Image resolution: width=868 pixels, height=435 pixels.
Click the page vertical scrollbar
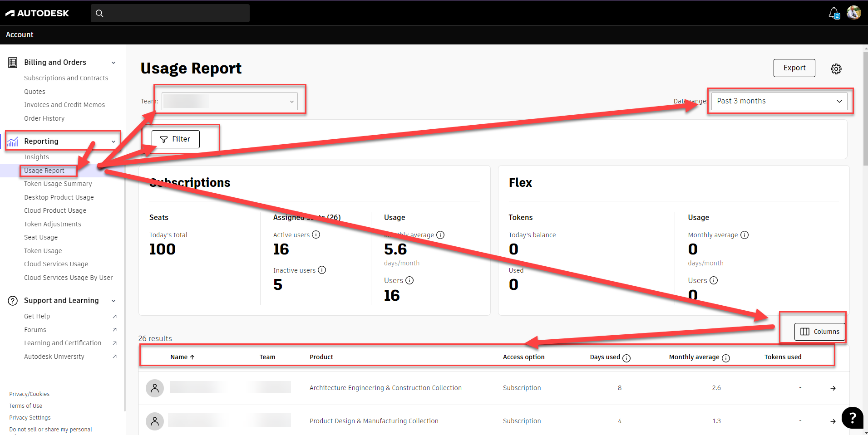(x=865, y=109)
